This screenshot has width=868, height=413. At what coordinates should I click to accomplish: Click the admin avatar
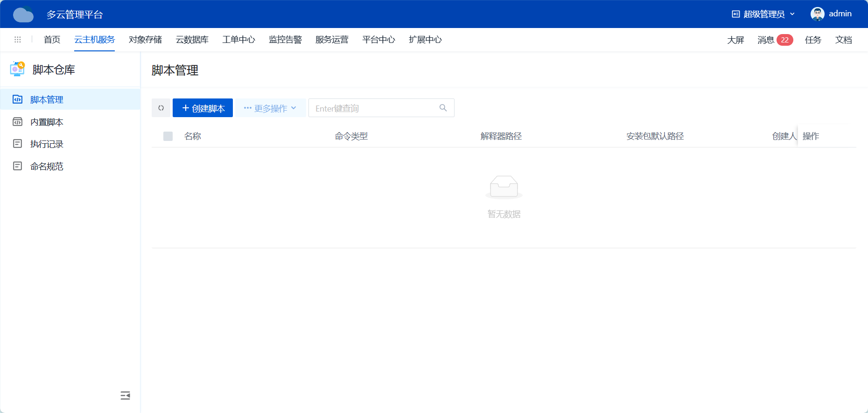coord(817,14)
